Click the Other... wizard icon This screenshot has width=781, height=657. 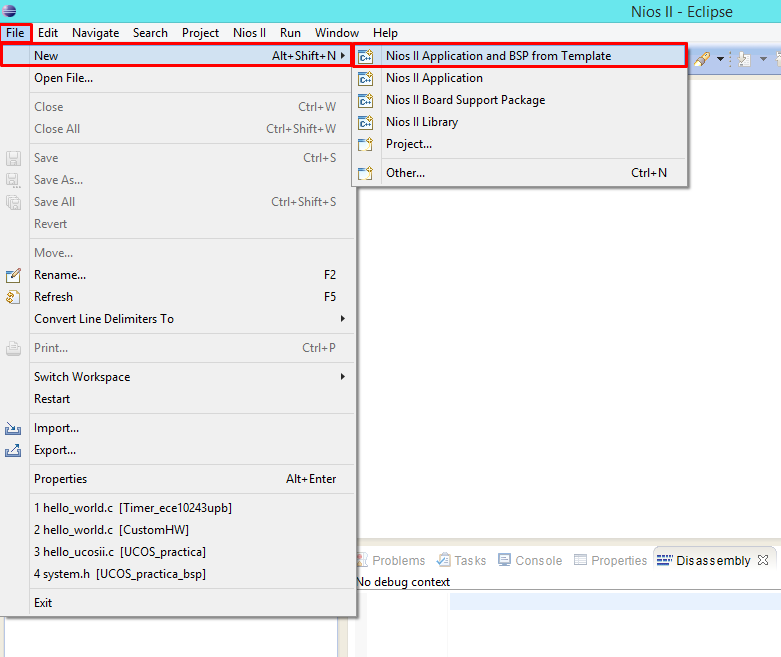point(366,173)
